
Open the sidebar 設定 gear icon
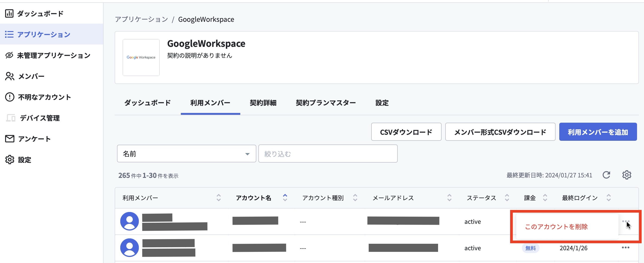coord(10,160)
